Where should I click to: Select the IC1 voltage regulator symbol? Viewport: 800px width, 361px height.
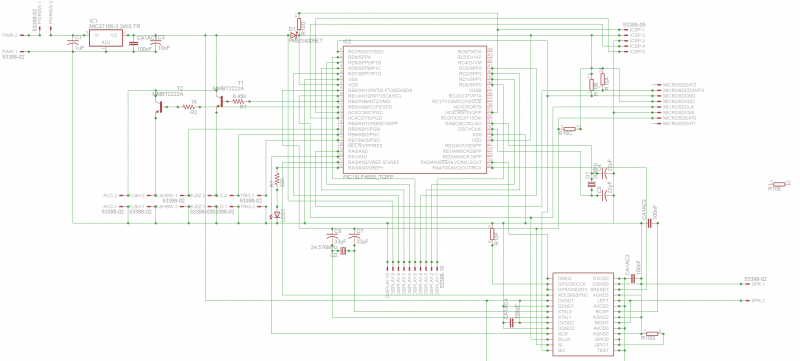point(106,38)
